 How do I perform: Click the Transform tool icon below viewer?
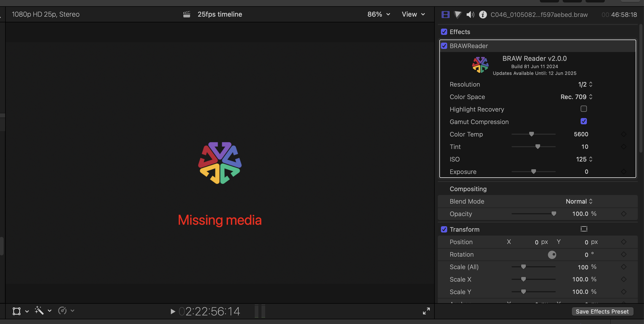coord(17,311)
